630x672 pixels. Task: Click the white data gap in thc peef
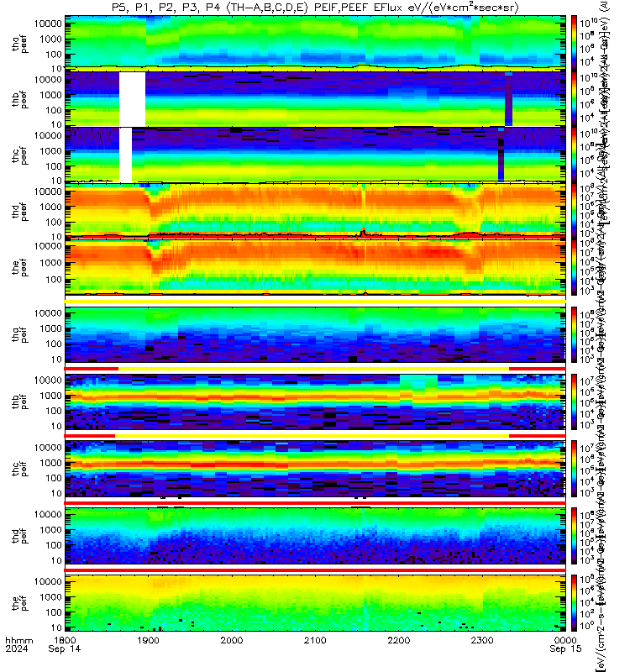coord(125,155)
